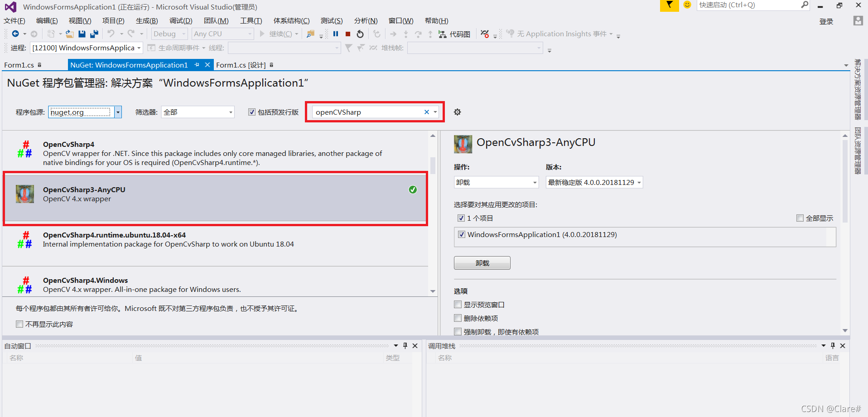This screenshot has width=868, height=417.
Task: Close the NuGet WindowsFormsApplication1 tab
Action: tap(207, 65)
